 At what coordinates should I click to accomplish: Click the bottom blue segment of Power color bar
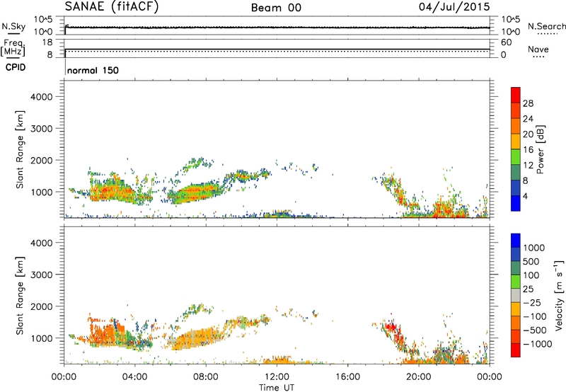pyautogui.click(x=516, y=203)
